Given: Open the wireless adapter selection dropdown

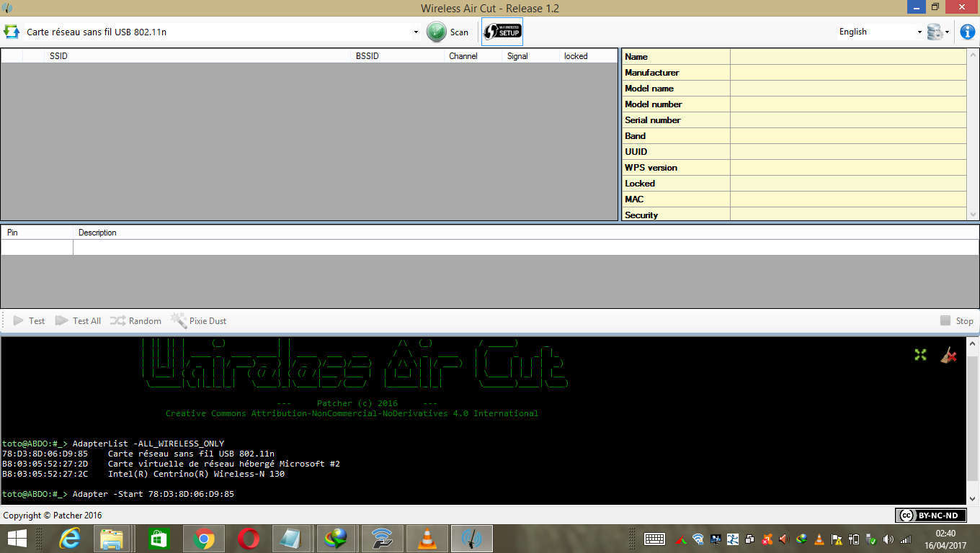Looking at the screenshot, I should click(x=416, y=32).
